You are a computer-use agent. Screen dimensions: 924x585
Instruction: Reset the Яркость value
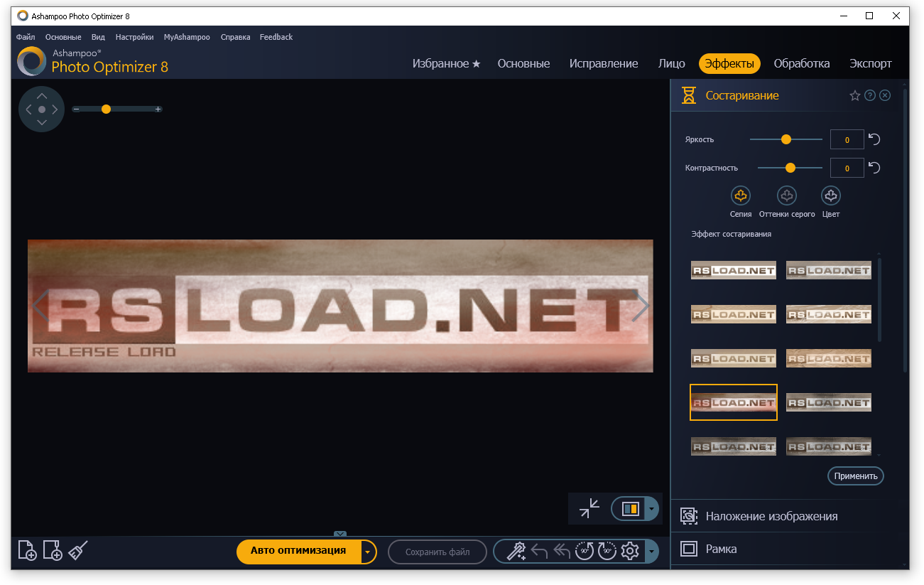(x=875, y=139)
